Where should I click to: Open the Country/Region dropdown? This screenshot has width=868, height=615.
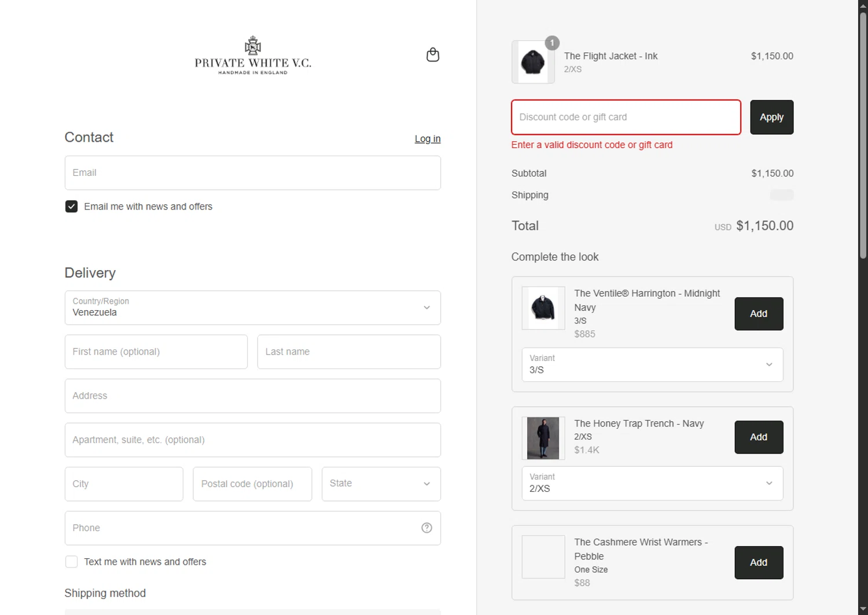tap(253, 308)
